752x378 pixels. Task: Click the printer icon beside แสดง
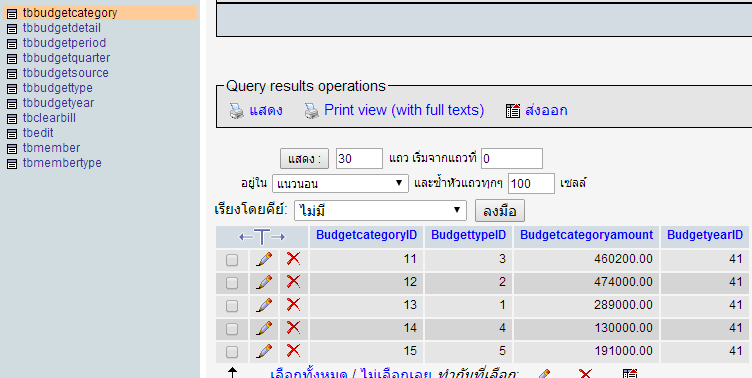pyautogui.click(x=236, y=111)
